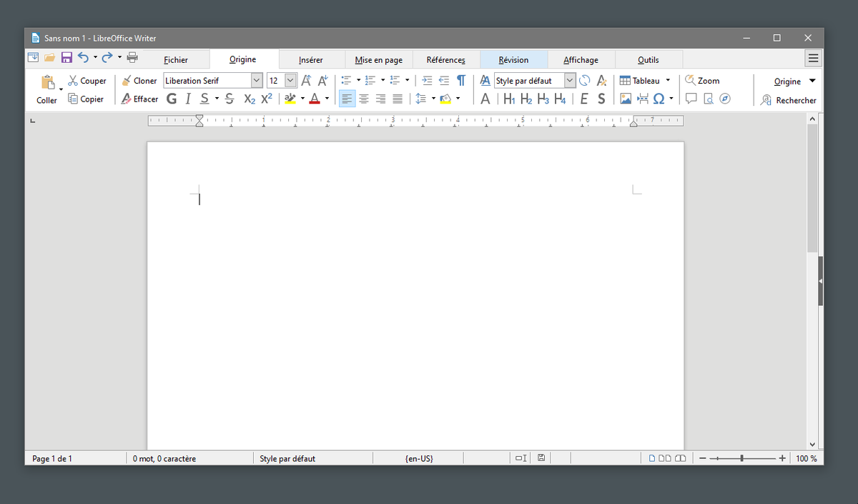
Task: Click the Rechercher button
Action: click(789, 100)
